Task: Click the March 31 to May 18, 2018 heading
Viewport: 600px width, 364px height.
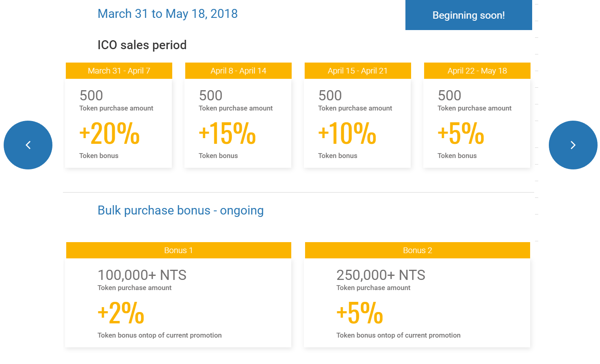Action: point(168,14)
